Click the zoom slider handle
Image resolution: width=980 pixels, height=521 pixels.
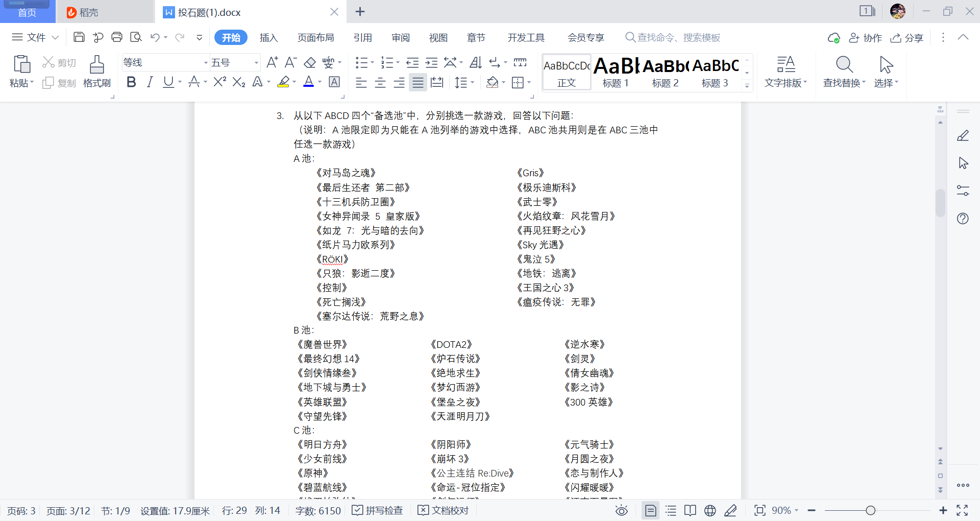click(x=871, y=510)
